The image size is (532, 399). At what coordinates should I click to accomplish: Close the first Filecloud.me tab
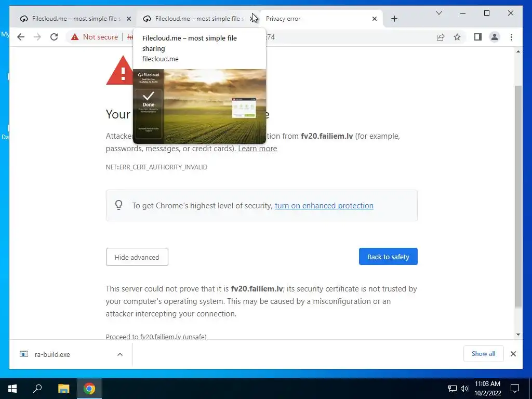[129, 19]
